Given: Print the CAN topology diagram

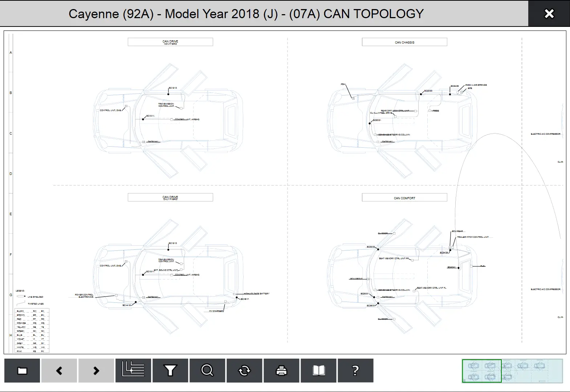Looking at the screenshot, I should pos(281,371).
